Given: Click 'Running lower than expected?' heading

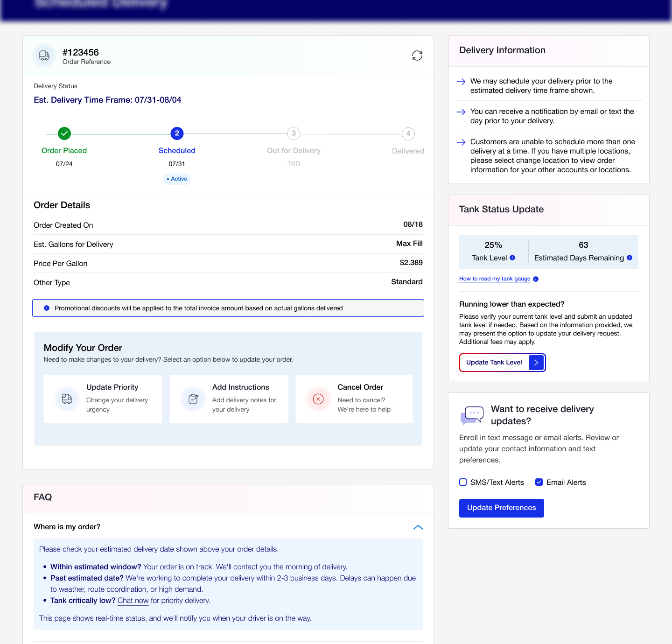Looking at the screenshot, I should tap(511, 304).
